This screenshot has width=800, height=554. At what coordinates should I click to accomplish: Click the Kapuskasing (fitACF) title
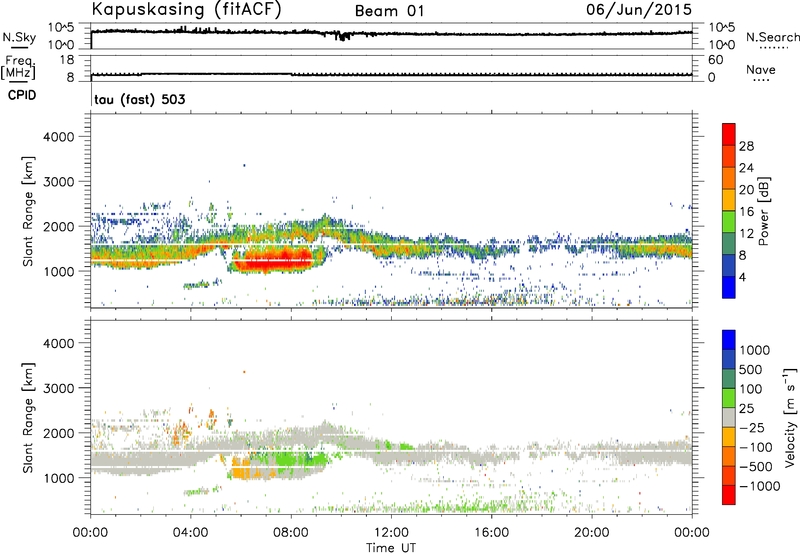(186, 10)
